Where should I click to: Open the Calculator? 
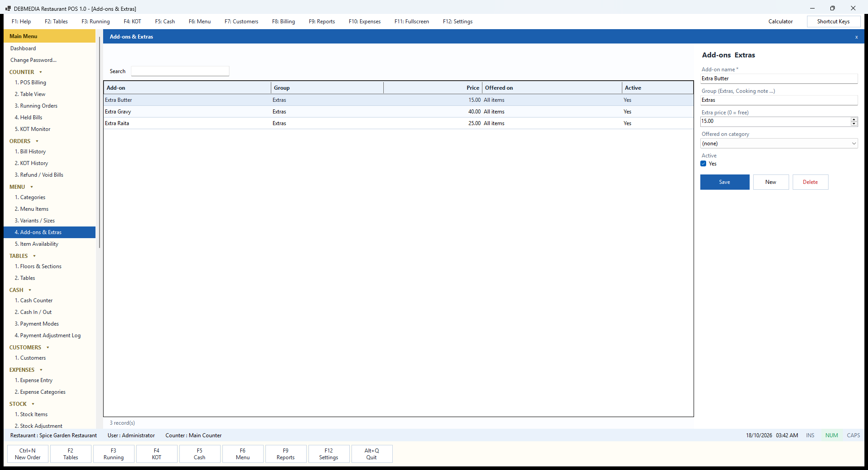coord(781,22)
